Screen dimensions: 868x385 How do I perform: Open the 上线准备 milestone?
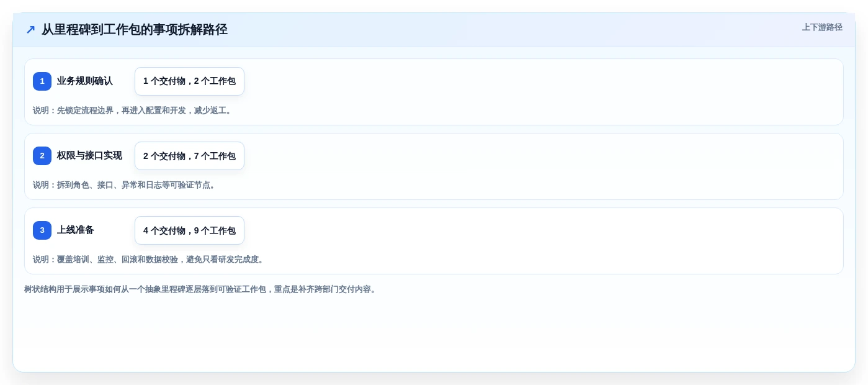76,230
